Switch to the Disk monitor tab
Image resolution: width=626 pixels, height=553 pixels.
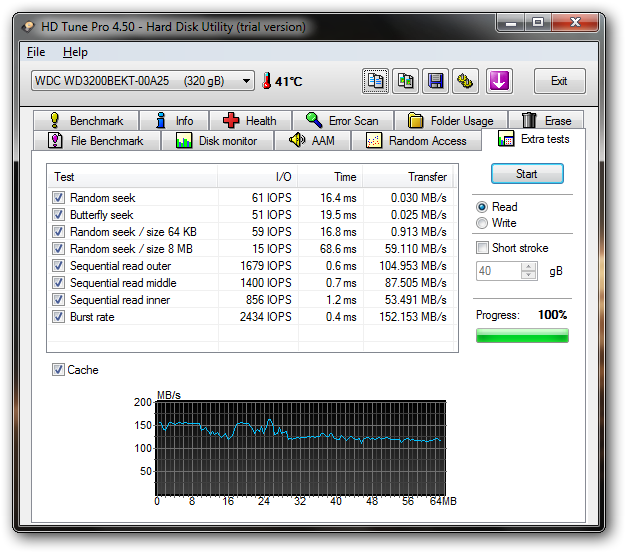tap(217, 141)
